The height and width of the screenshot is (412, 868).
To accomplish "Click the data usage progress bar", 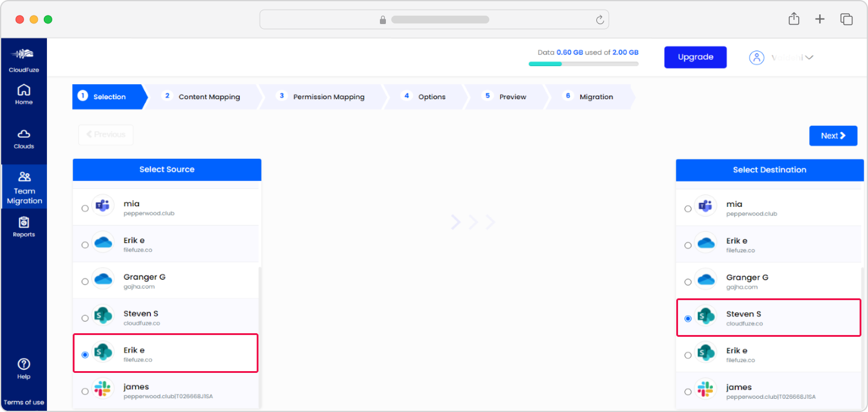I will [x=584, y=64].
